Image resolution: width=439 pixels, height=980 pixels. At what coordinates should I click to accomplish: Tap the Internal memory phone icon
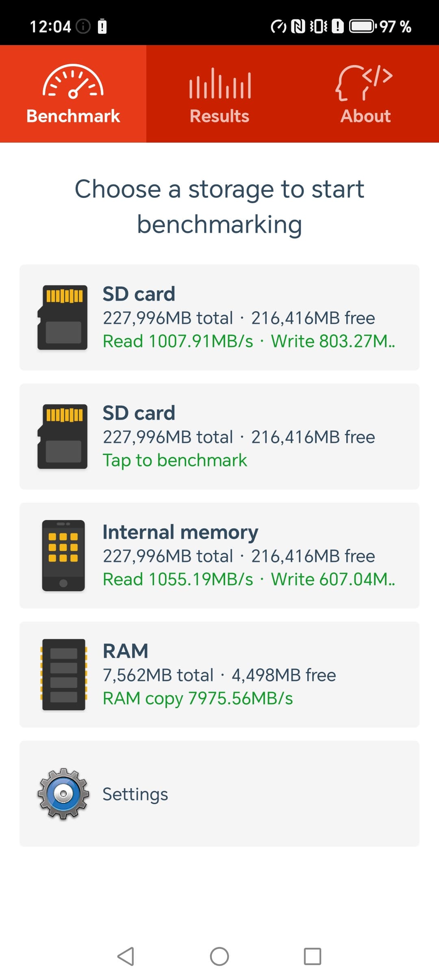[63, 555]
